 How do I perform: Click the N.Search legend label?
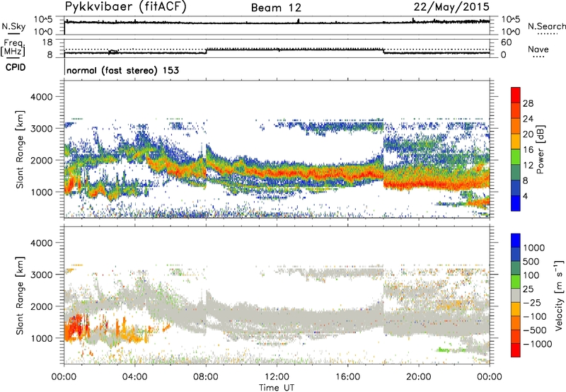tap(546, 26)
